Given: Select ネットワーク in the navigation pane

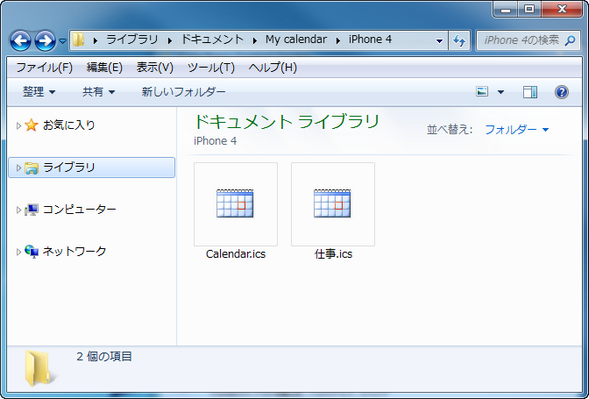Looking at the screenshot, I should coord(74,251).
